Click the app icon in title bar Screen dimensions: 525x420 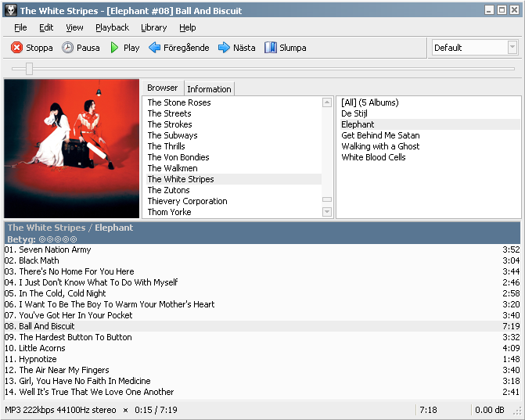[10, 10]
